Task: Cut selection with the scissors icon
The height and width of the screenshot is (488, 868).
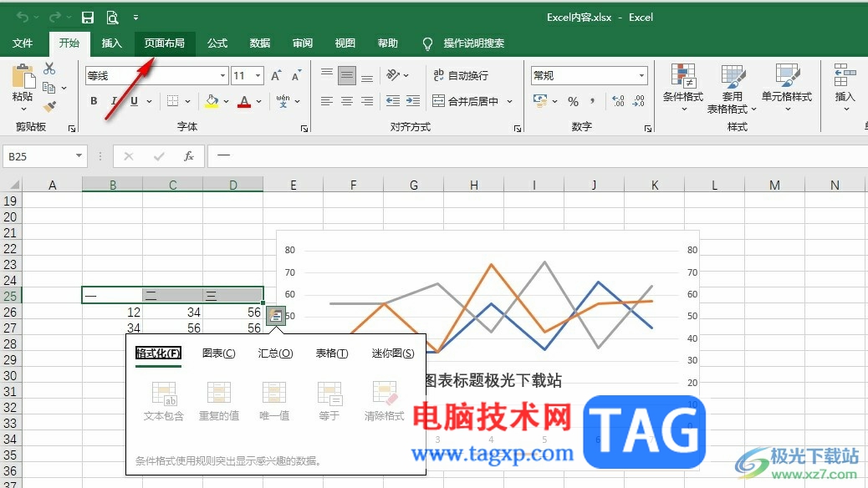Action: point(49,69)
